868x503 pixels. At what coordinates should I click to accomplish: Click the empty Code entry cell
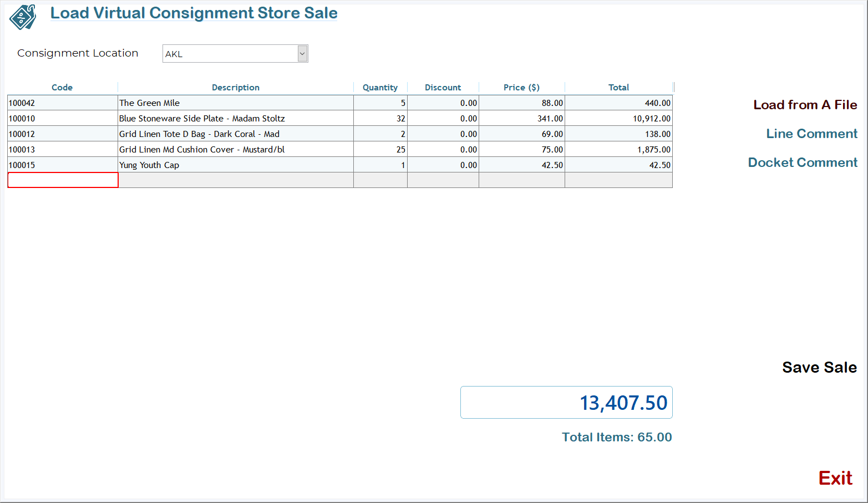coord(63,180)
